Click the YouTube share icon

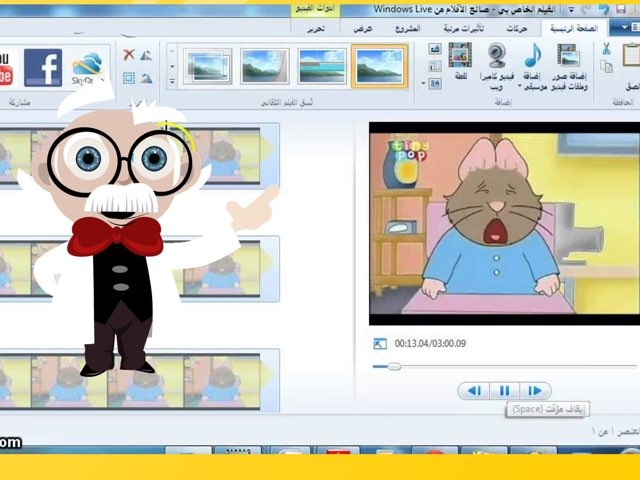point(6,69)
